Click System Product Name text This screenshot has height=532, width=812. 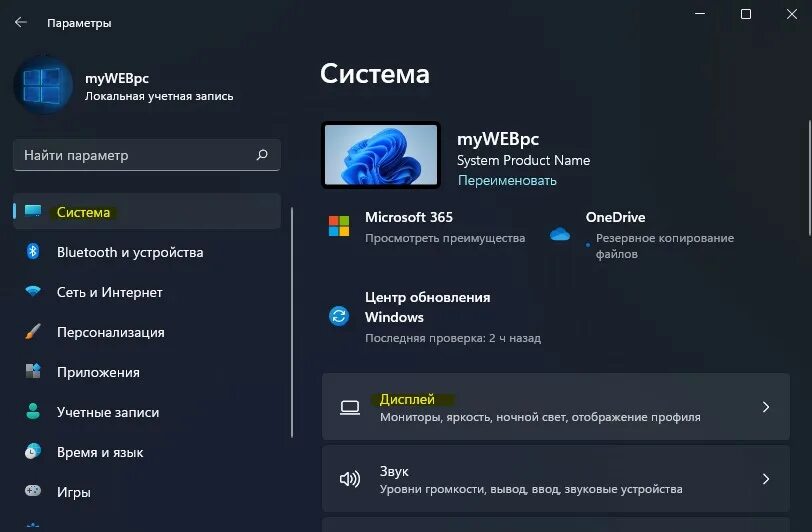[523, 160]
